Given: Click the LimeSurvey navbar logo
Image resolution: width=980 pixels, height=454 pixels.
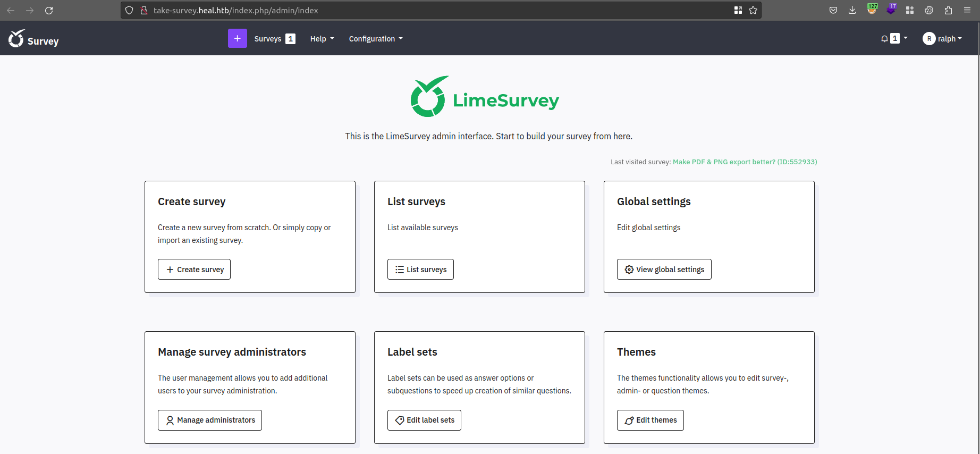Looking at the screenshot, I should coord(33,39).
